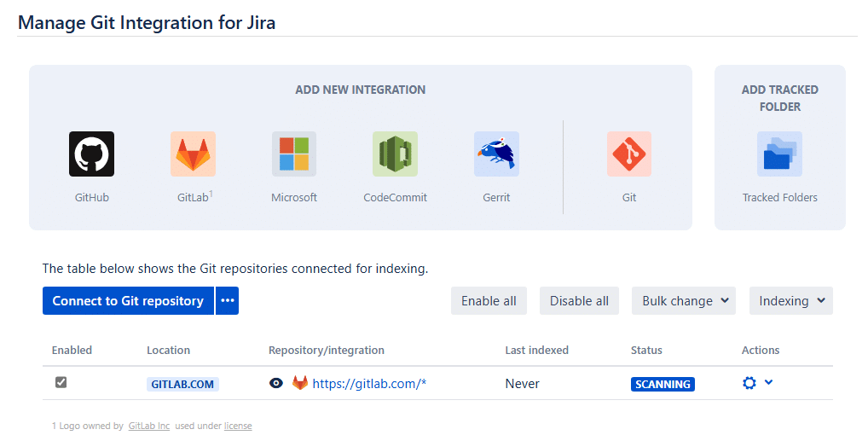Image resolution: width=868 pixels, height=441 pixels.
Task: Select the red Git integration icon
Action: pyautogui.click(x=628, y=154)
